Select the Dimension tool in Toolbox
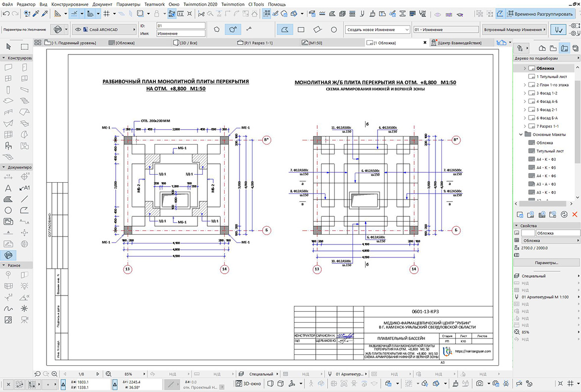Screen dimensions: 581x392 coord(8,177)
